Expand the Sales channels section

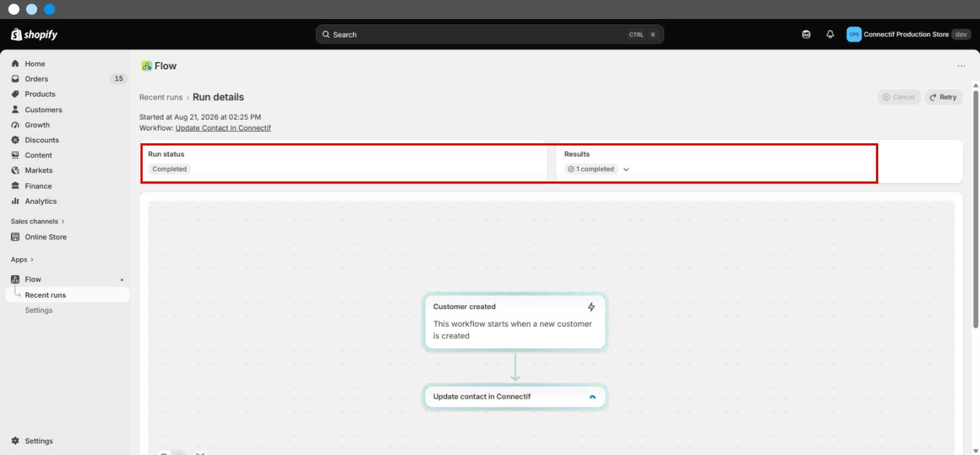pyautogui.click(x=38, y=221)
